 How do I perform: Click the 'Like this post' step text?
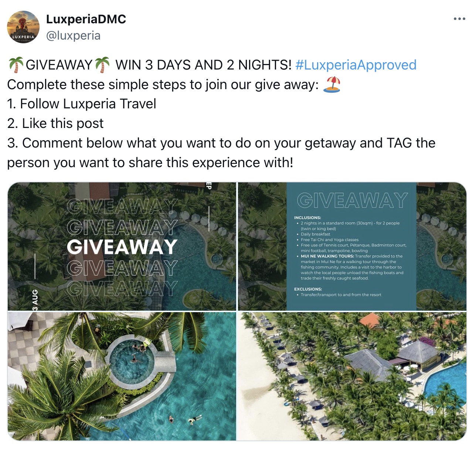[55, 124]
